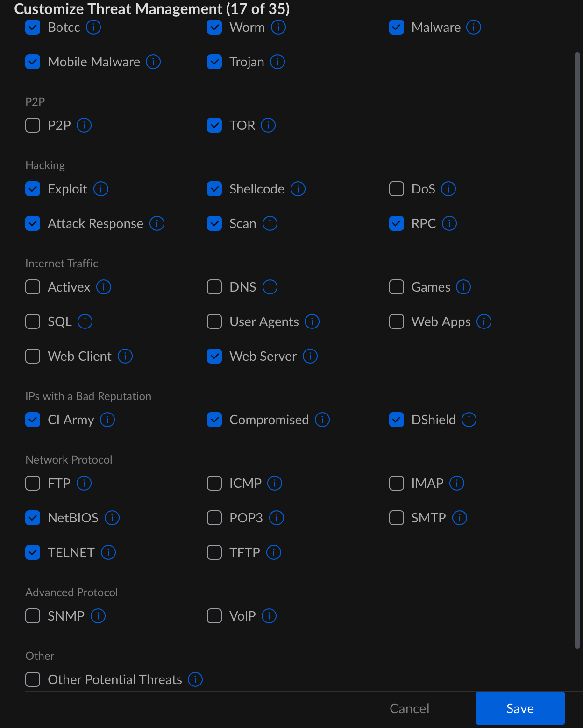Check the DNS checkbox
Viewport: 583px width, 728px height.
pyautogui.click(x=214, y=287)
